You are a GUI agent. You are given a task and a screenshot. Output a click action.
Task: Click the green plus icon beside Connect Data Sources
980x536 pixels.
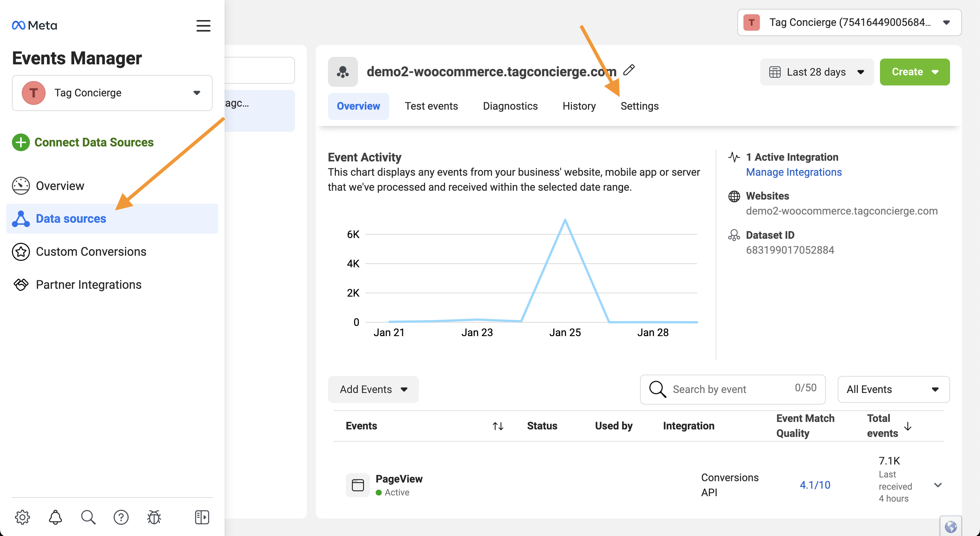(21, 142)
